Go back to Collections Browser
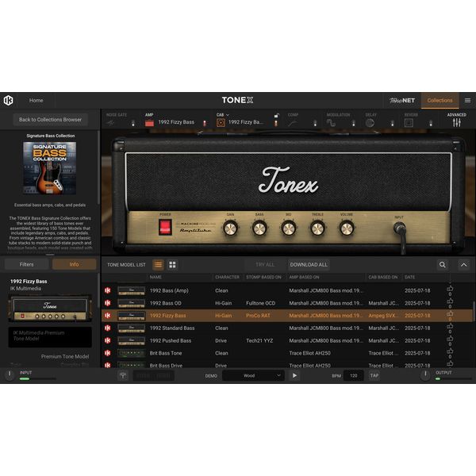This screenshot has width=476, height=476. 51,120
